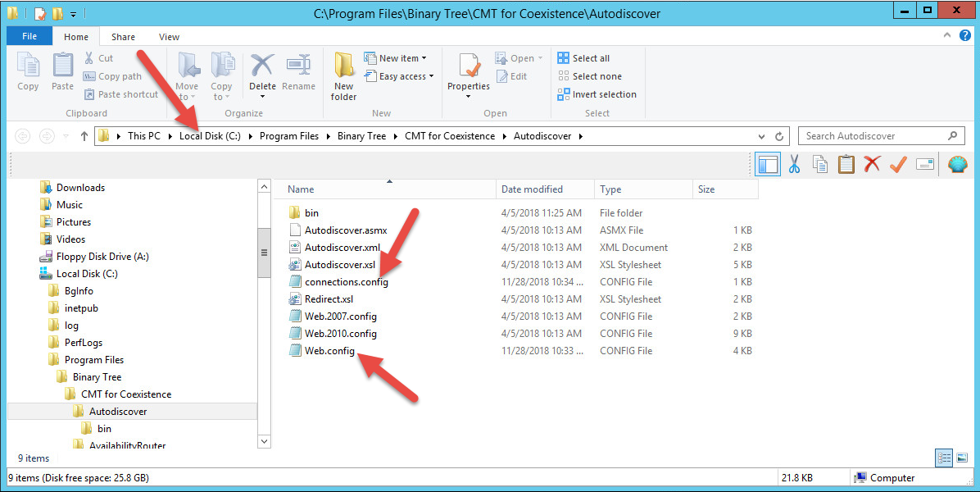The height and width of the screenshot is (492, 980).
Task: Click the Rename ribbon button
Action: point(299,72)
